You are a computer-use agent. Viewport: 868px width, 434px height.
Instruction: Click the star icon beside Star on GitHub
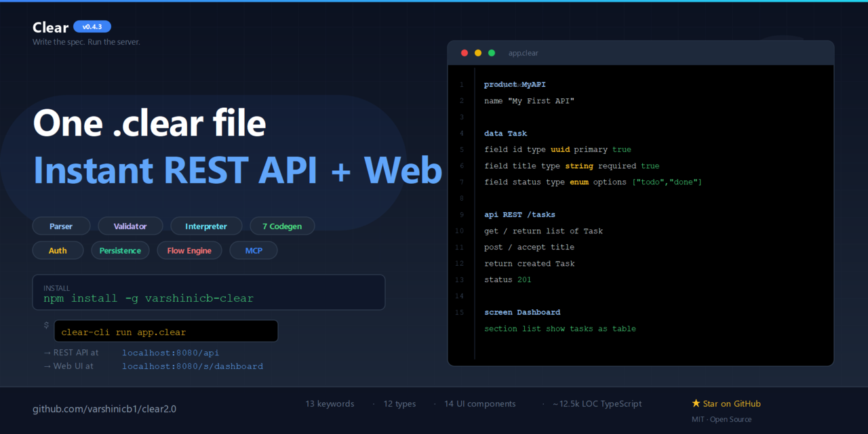[x=696, y=403]
